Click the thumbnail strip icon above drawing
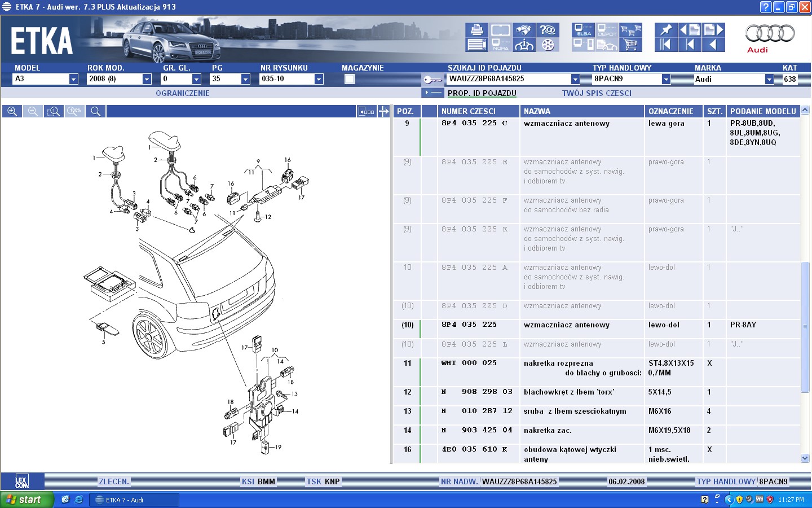The height and width of the screenshot is (508, 812). point(367,111)
